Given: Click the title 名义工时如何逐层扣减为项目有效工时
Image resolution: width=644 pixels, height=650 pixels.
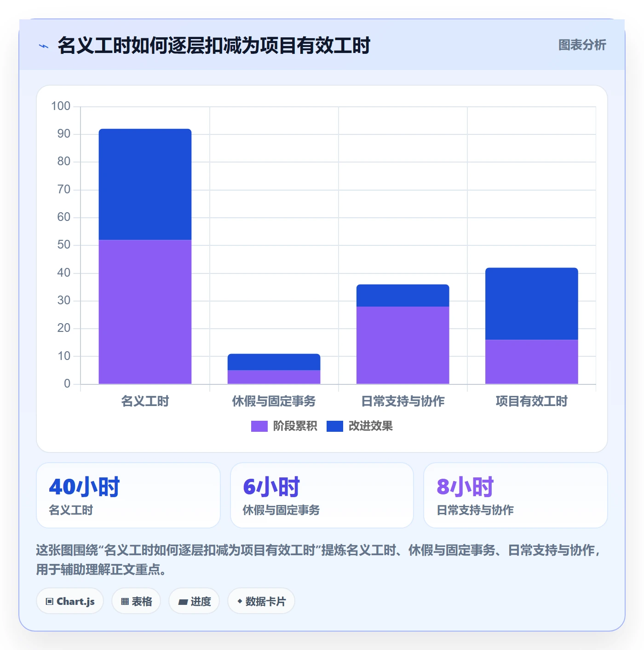Looking at the screenshot, I should click(214, 46).
